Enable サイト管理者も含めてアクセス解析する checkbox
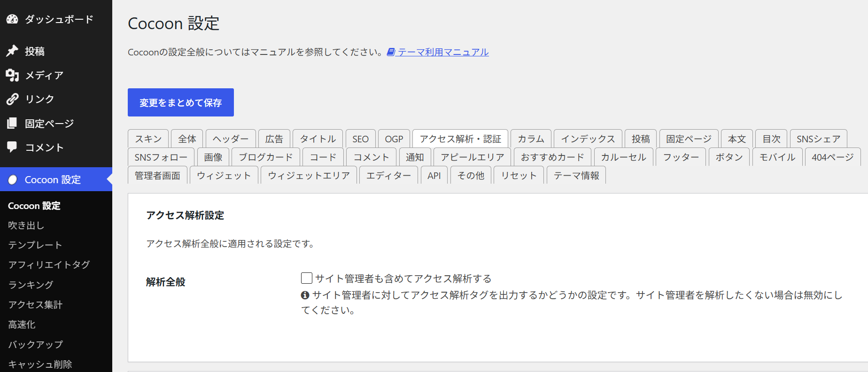Image resolution: width=868 pixels, height=372 pixels. point(307,278)
